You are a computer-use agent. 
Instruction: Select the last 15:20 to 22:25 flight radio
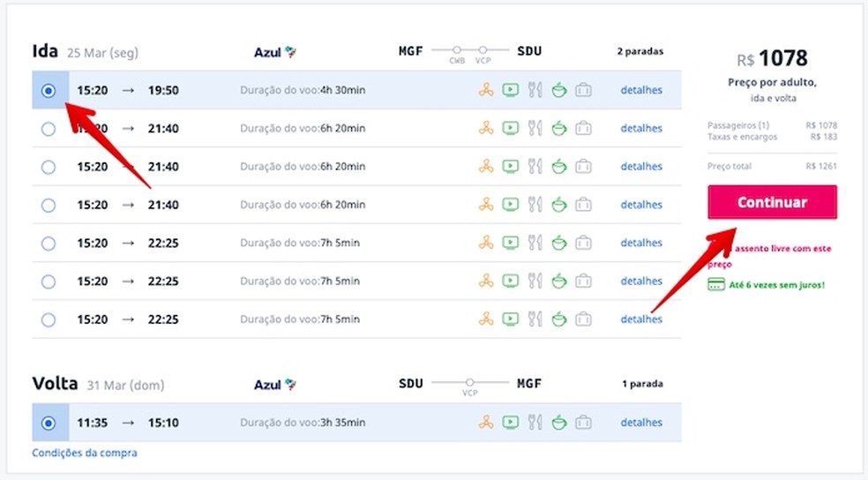(49, 319)
